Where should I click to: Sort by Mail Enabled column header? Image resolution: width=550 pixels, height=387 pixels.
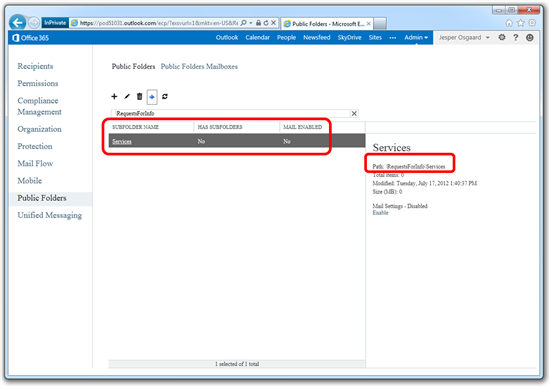pyautogui.click(x=302, y=127)
